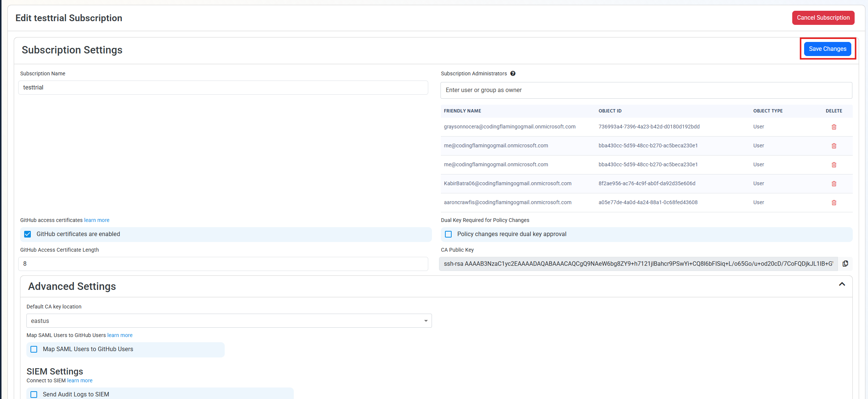The width and height of the screenshot is (868, 399).
Task: Follow Connect to SIEM learn more link
Action: coord(79,380)
